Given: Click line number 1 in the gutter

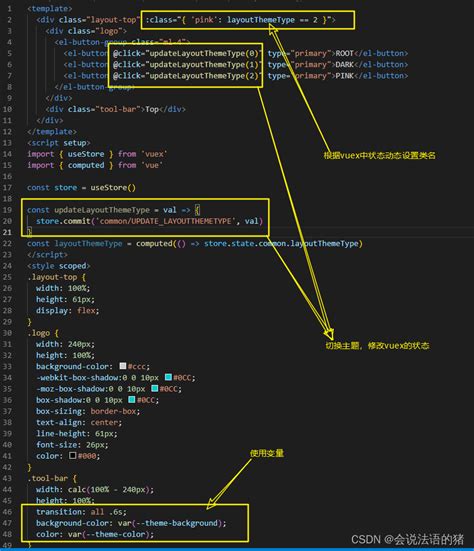Looking at the screenshot, I should coord(9,9).
